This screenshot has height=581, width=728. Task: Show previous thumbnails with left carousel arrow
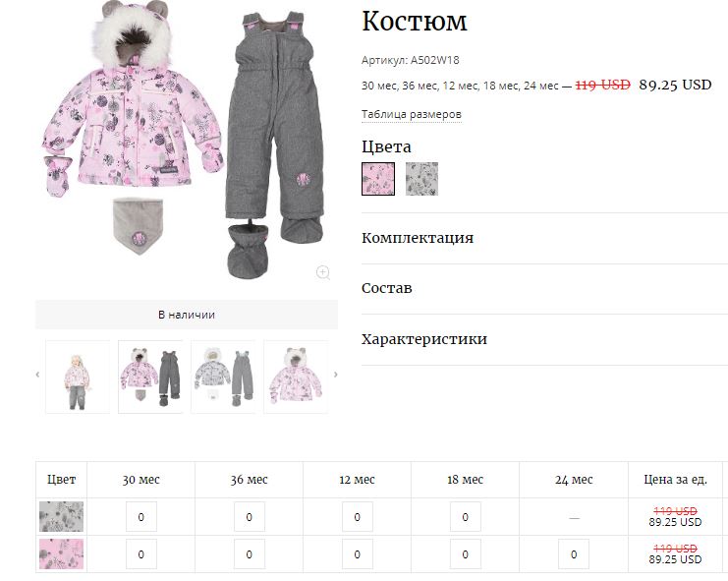point(37,375)
